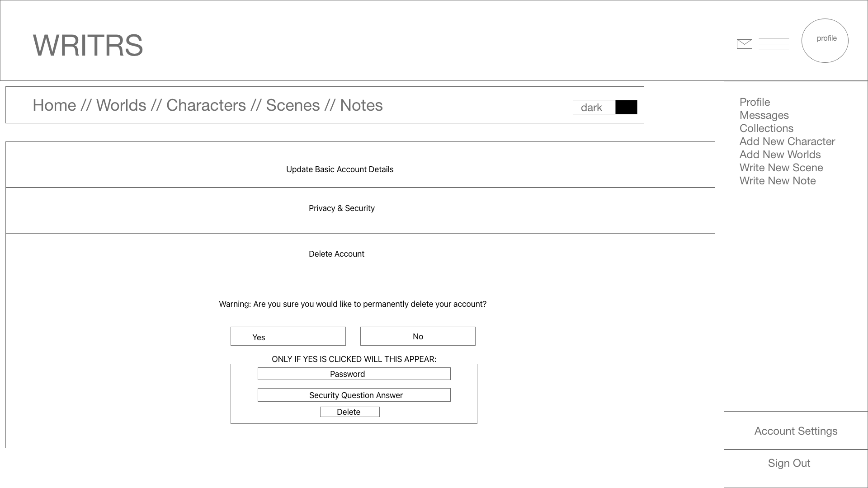The width and height of the screenshot is (868, 488).
Task: Click the Profile link in sidebar
Action: click(754, 101)
